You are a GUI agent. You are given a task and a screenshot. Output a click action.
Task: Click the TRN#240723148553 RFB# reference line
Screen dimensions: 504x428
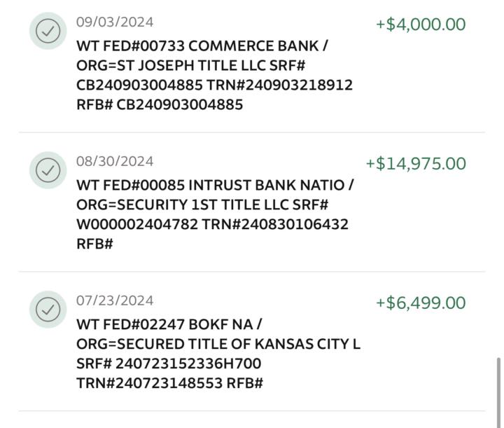[169, 383]
